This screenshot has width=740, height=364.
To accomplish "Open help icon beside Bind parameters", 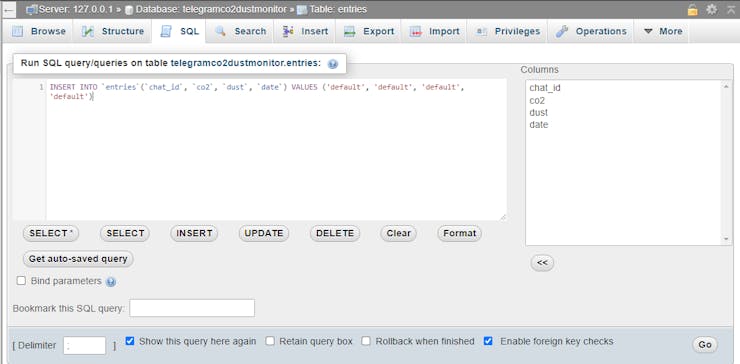I will 111,282.
